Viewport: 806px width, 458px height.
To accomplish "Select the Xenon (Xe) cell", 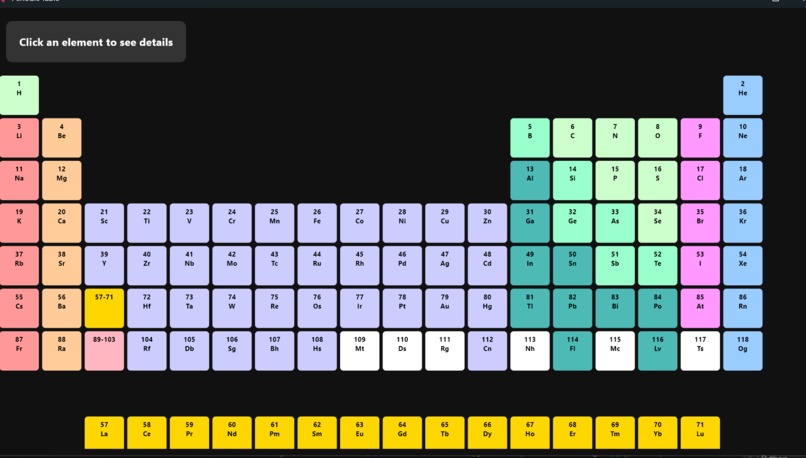I will coord(743,266).
